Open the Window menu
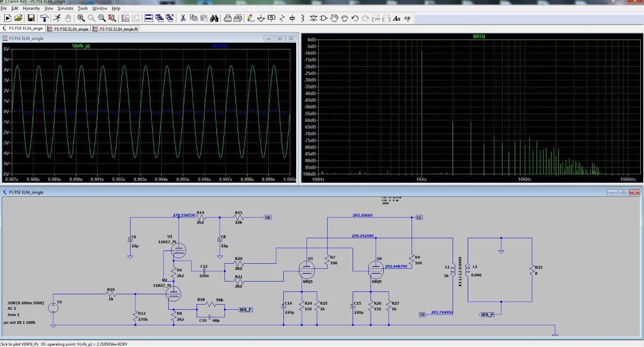This screenshot has height=347, width=644. [99, 8]
